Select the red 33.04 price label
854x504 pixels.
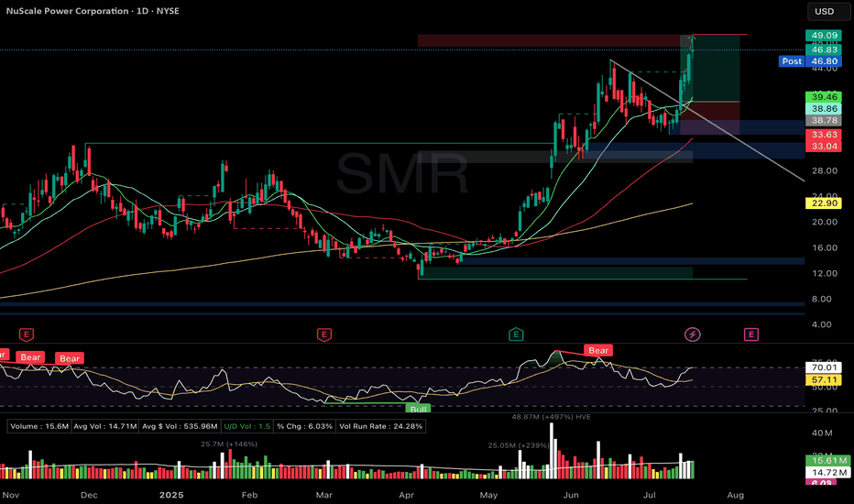click(824, 146)
